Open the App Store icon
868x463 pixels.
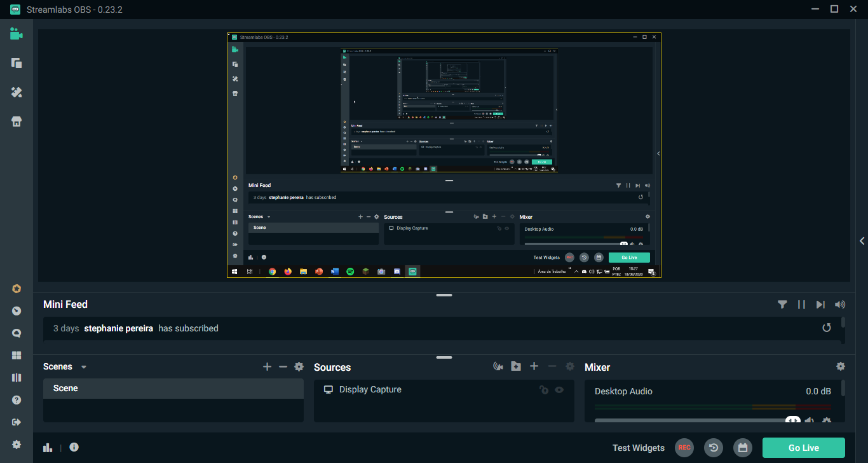(17, 121)
